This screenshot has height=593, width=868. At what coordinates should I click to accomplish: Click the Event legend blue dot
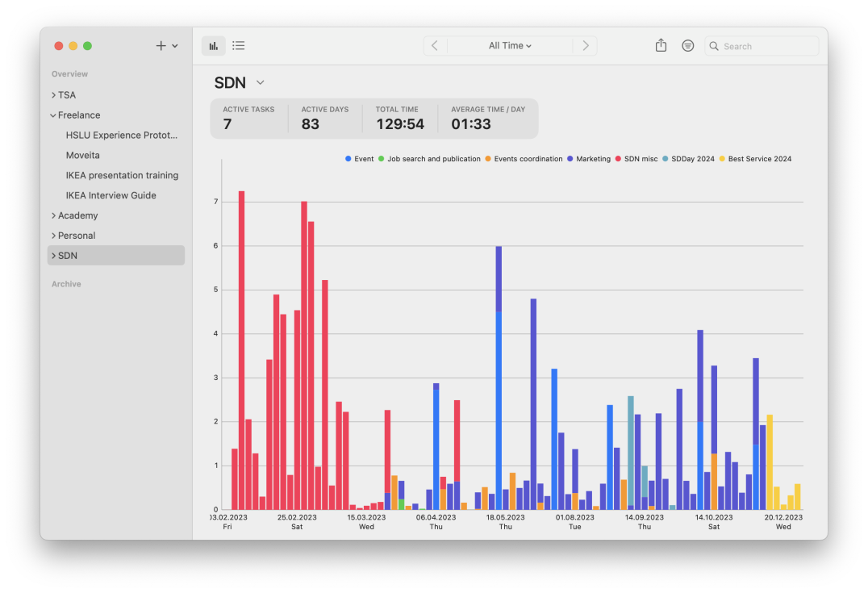(x=348, y=159)
